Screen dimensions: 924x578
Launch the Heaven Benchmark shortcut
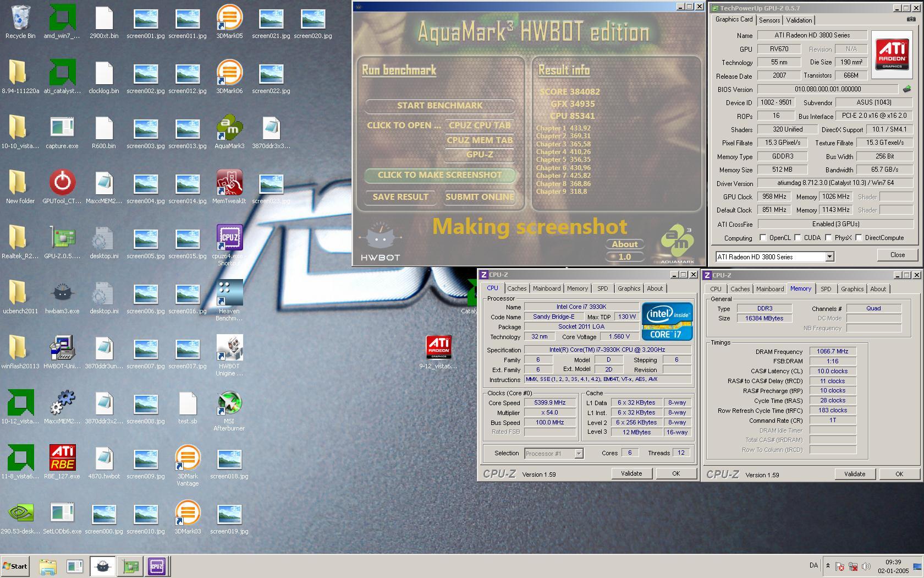(x=229, y=300)
